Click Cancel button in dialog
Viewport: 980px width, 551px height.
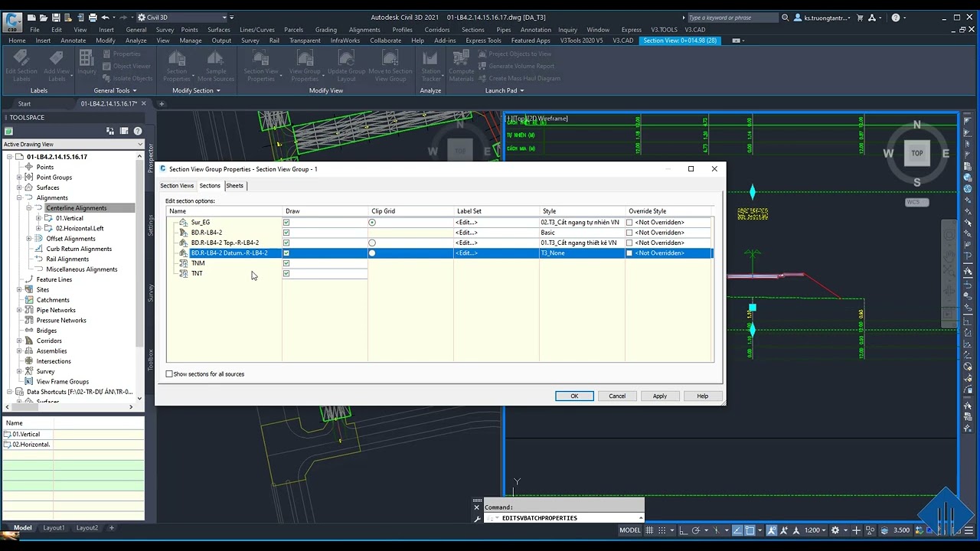click(x=617, y=396)
